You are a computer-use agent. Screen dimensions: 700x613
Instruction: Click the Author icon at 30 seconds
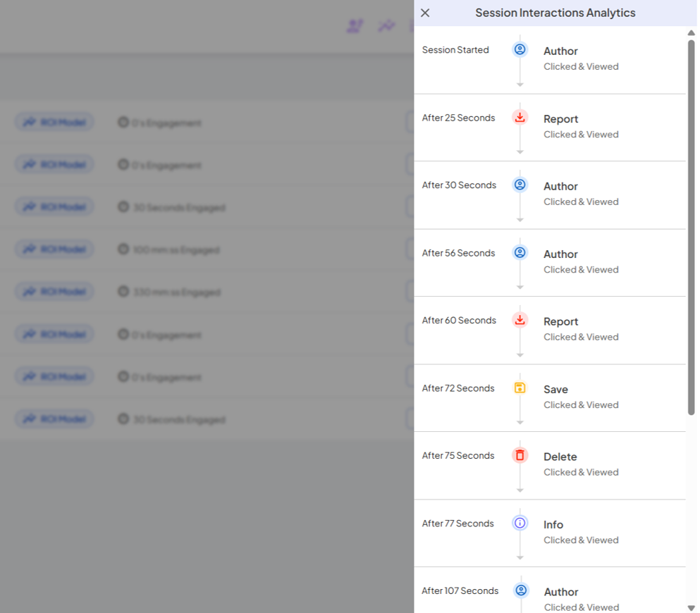point(520,185)
